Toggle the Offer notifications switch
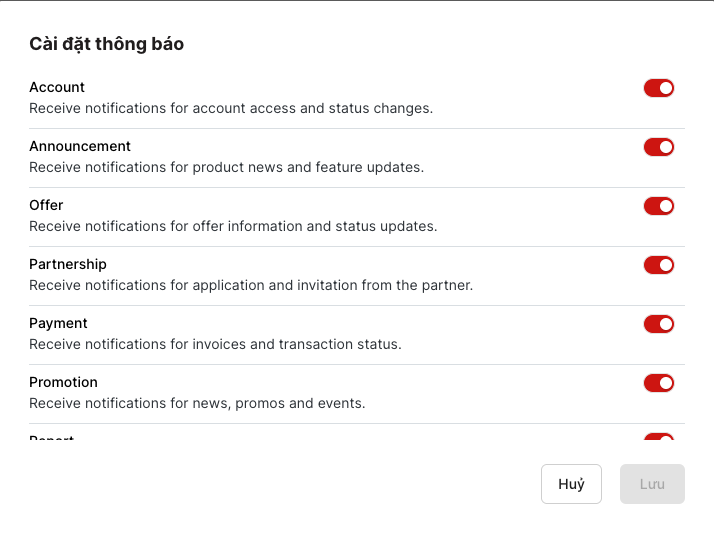 point(659,206)
